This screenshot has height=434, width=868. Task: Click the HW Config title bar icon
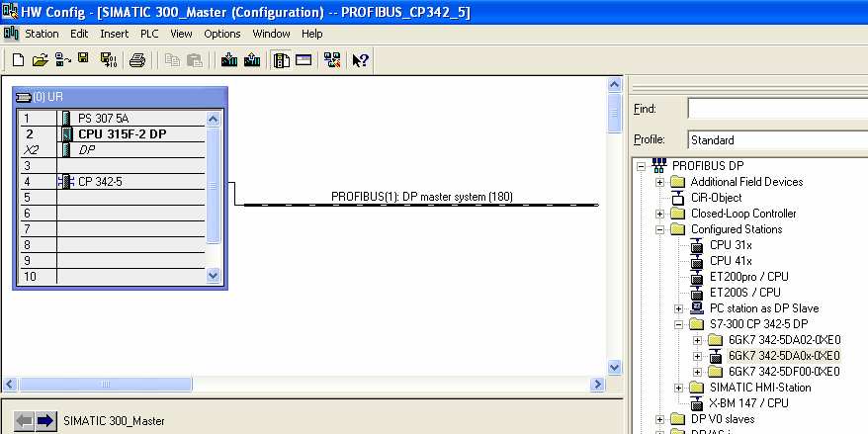click(x=10, y=11)
